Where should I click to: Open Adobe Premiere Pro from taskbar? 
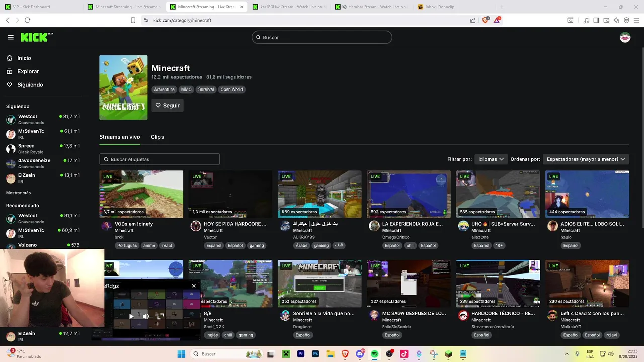(x=301, y=354)
